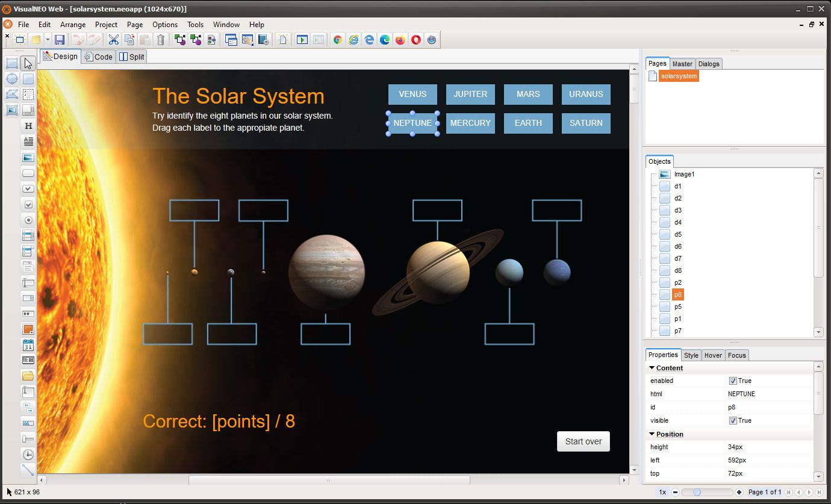Launch preview with the green Run icon

click(302, 40)
